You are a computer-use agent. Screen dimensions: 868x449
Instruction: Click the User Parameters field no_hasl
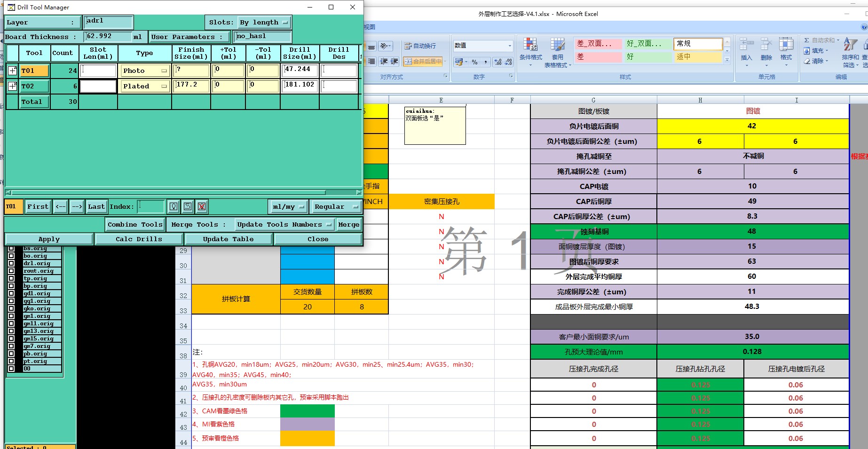[263, 37]
